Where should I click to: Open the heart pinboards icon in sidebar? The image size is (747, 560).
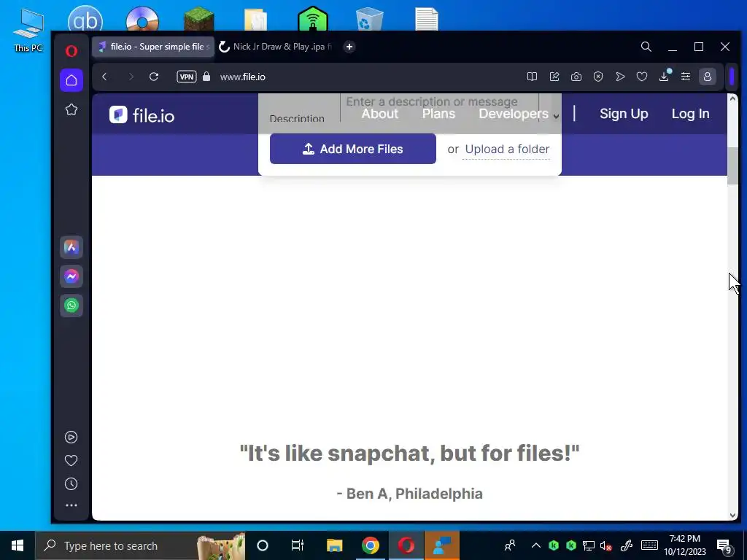pos(71,461)
